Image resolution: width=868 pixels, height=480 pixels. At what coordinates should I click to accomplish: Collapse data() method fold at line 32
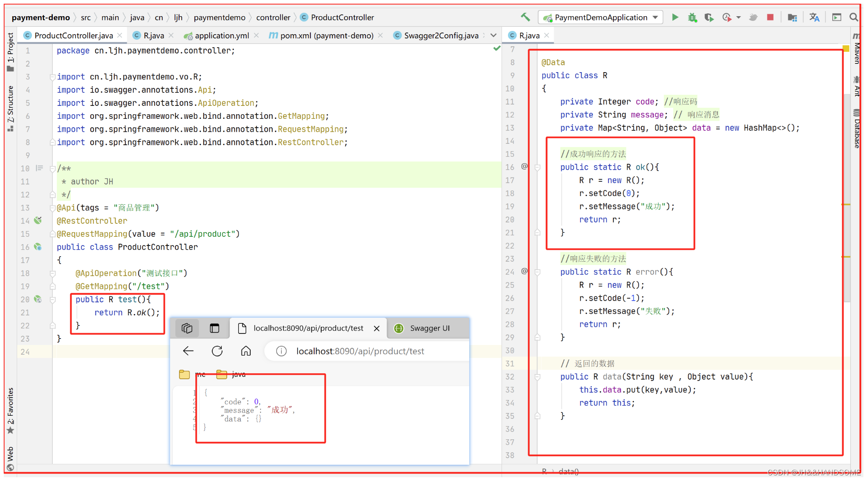pyautogui.click(x=538, y=377)
